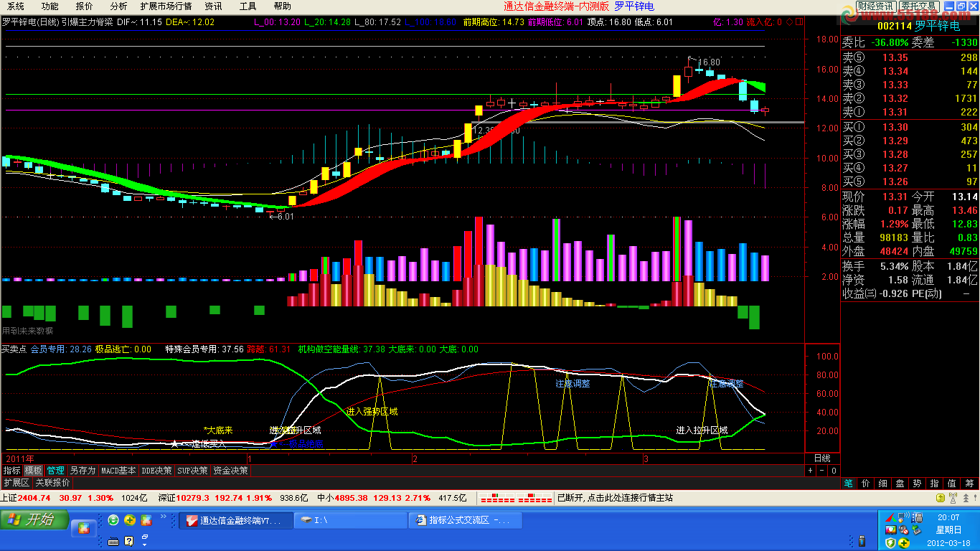Select the SUP决策 template tab
The height and width of the screenshot is (551, 980).
pyautogui.click(x=193, y=471)
